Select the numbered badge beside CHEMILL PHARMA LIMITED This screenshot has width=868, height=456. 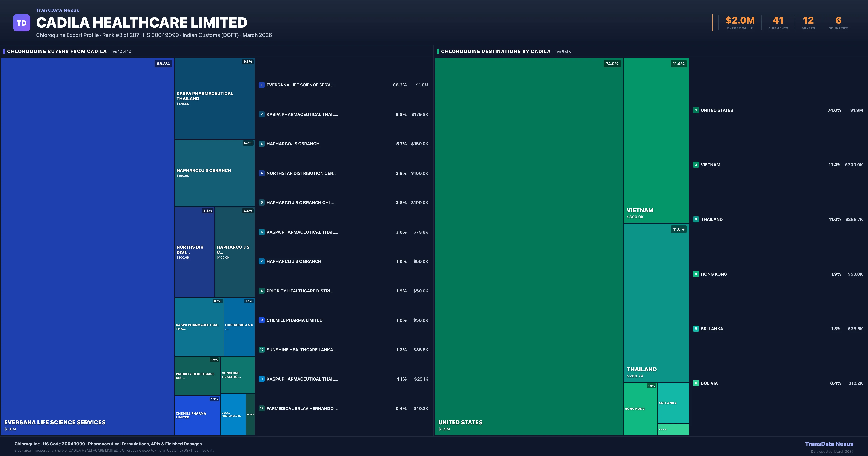coord(262,320)
